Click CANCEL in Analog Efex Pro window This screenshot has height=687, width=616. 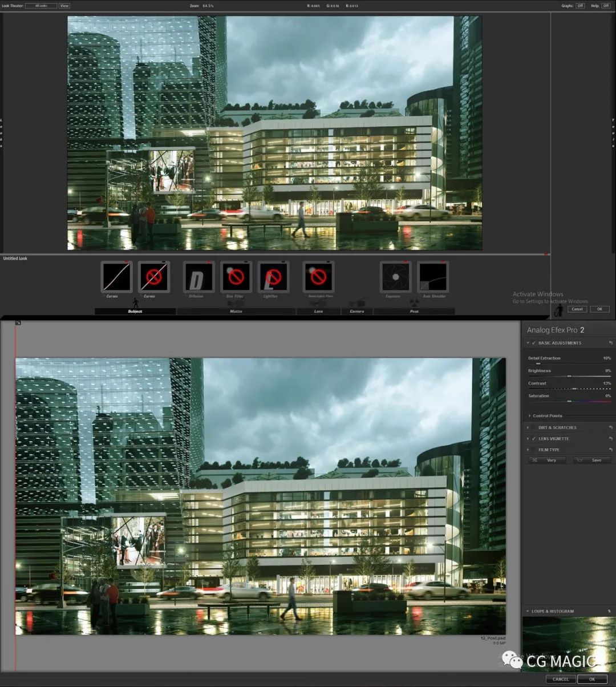(x=561, y=679)
